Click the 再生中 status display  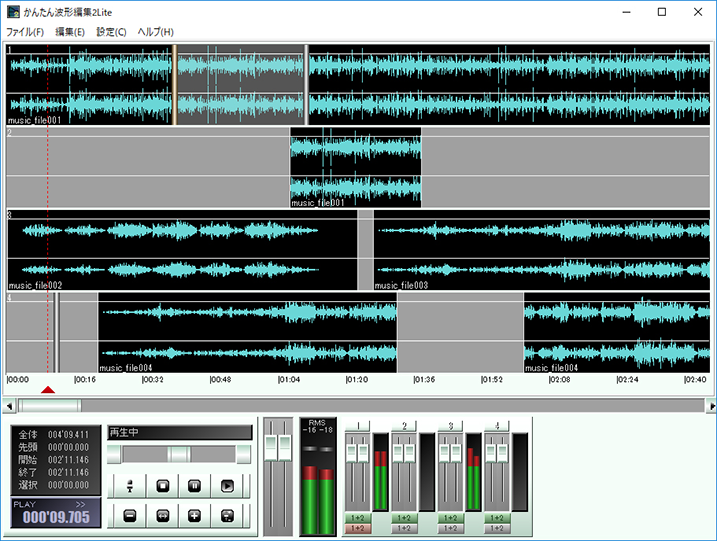coord(180,432)
